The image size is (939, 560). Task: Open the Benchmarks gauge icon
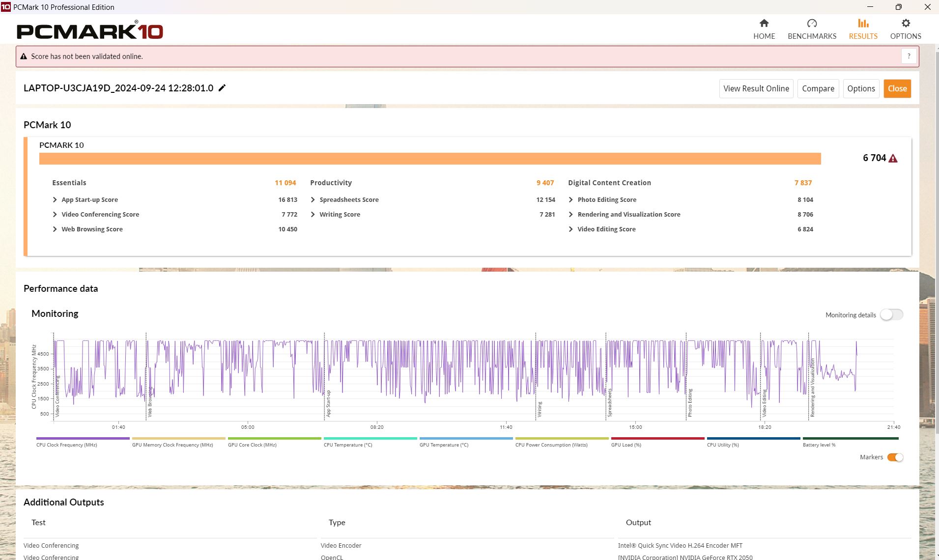812,24
